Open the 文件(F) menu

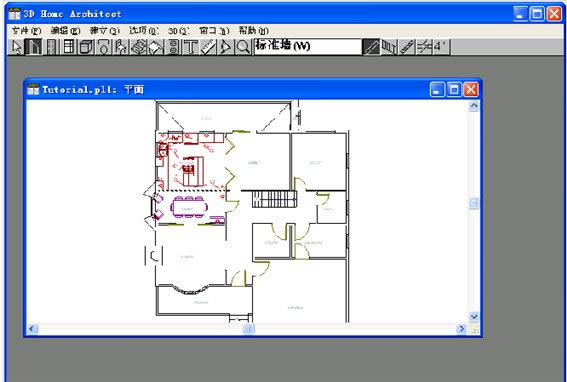tap(26, 31)
